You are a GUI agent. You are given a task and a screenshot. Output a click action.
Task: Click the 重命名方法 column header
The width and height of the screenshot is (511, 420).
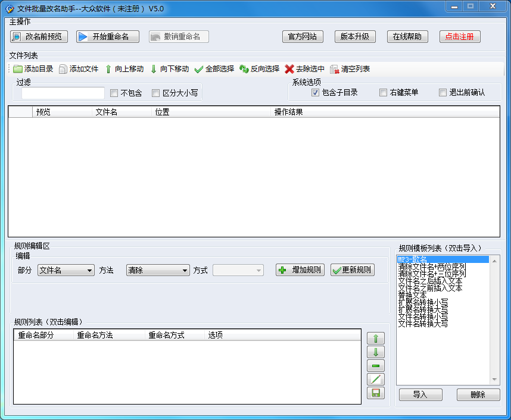109,335
